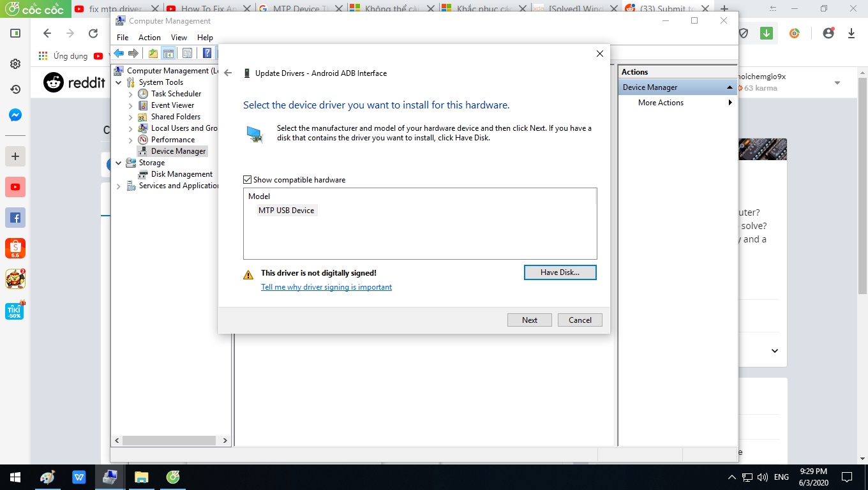This screenshot has height=490, width=868.
Task: Click the Have Disk button
Action: pyautogui.click(x=560, y=272)
